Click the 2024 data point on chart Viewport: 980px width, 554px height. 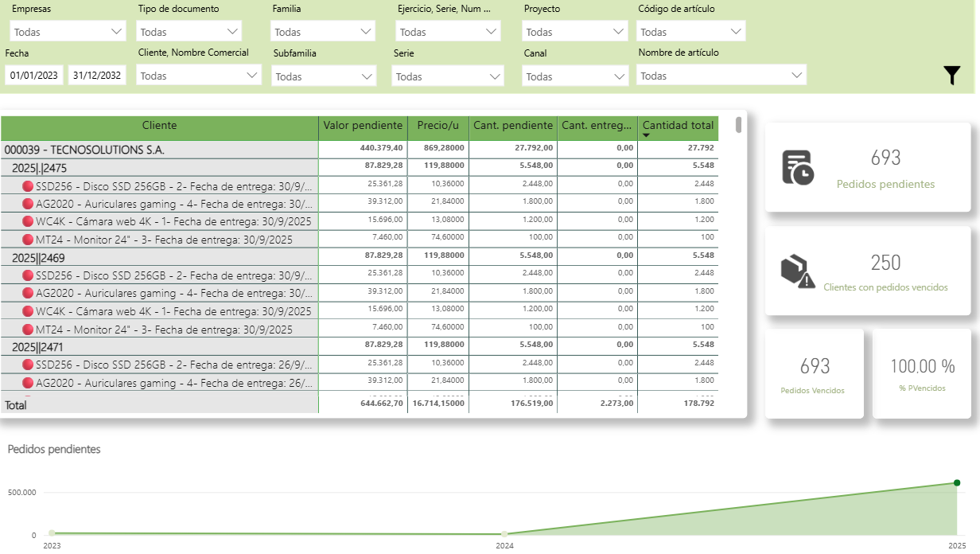coord(504,533)
